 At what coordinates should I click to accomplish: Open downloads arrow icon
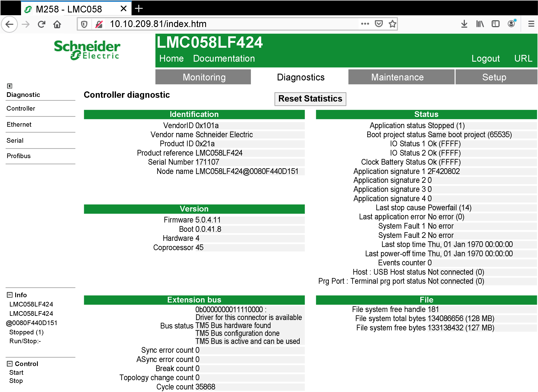pos(464,24)
